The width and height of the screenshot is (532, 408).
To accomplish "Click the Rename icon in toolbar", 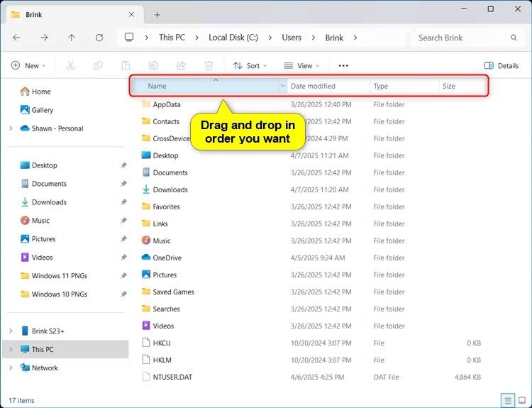I will click(153, 66).
